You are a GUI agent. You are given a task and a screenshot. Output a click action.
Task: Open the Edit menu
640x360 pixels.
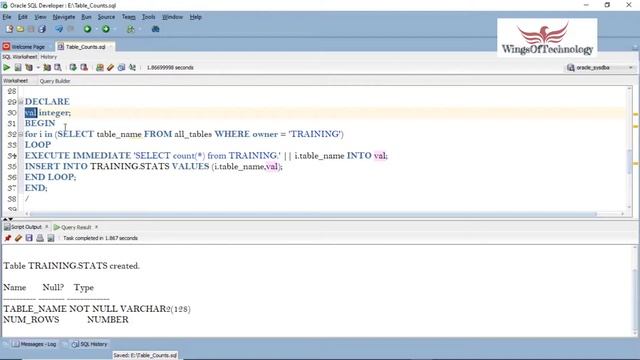click(22, 17)
